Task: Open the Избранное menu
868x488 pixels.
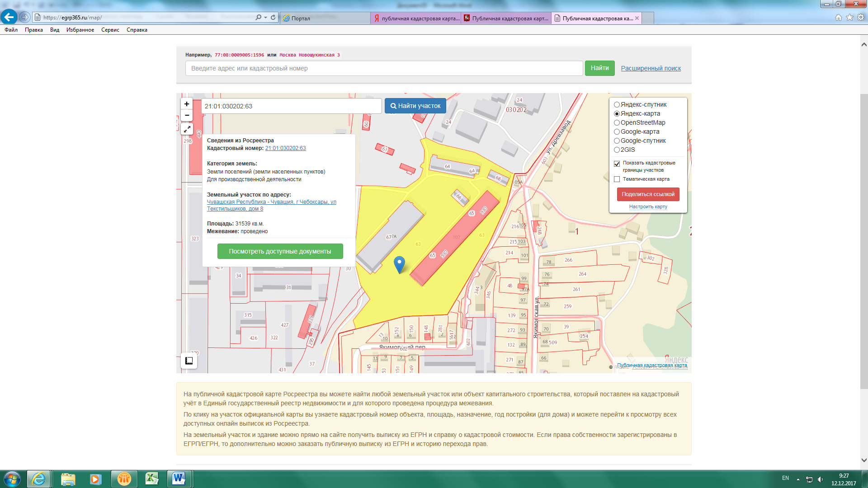Action: click(x=80, y=30)
